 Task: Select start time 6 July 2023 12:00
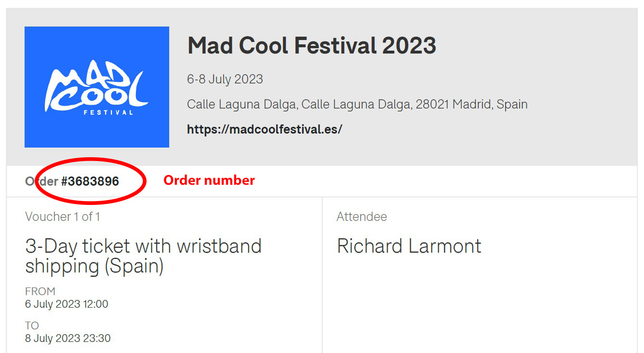click(67, 304)
